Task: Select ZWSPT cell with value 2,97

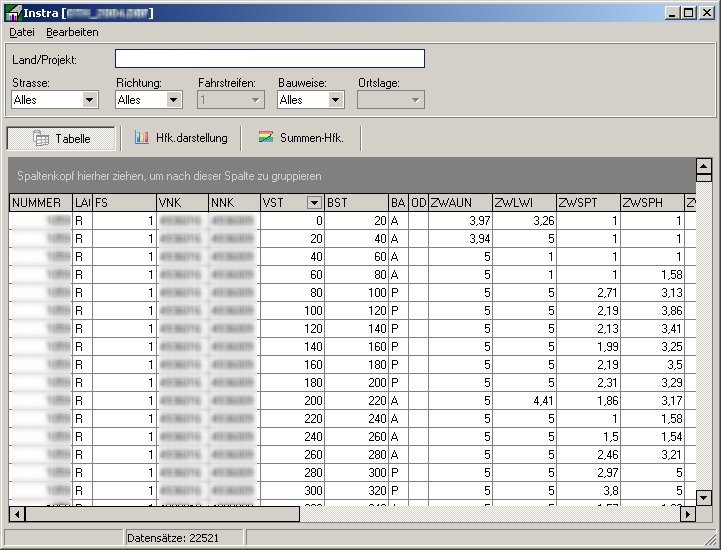Action: (588, 472)
